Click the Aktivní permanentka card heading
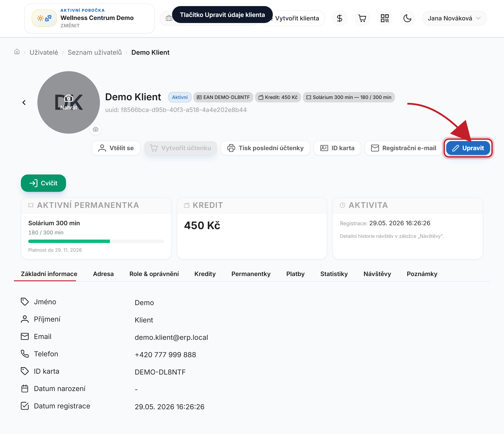The height and width of the screenshot is (434, 504). (88, 205)
